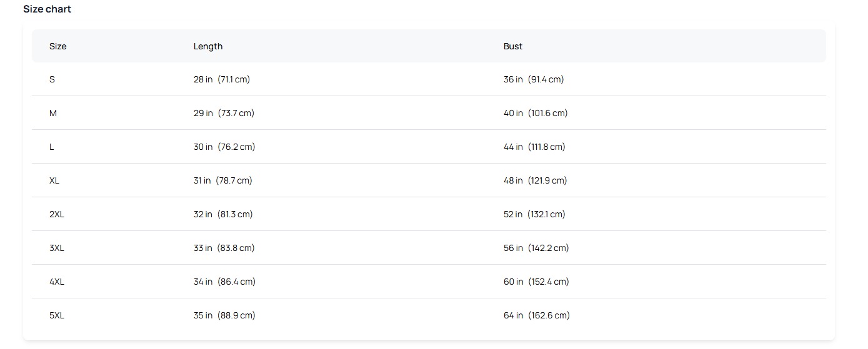The width and height of the screenshot is (868, 349).
Task: Select the 2XL size row label
Action: pyautogui.click(x=57, y=214)
